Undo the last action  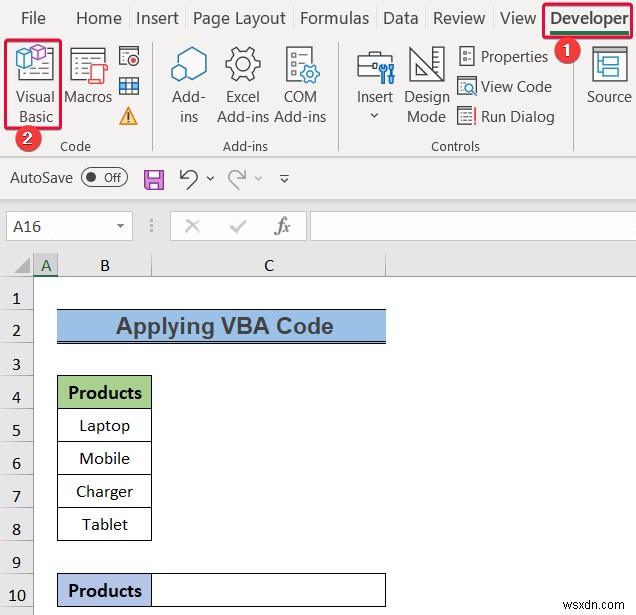coord(189,179)
